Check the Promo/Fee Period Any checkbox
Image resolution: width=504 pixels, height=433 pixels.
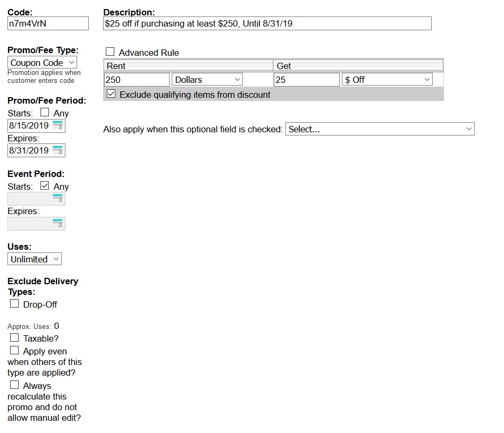[45, 113]
